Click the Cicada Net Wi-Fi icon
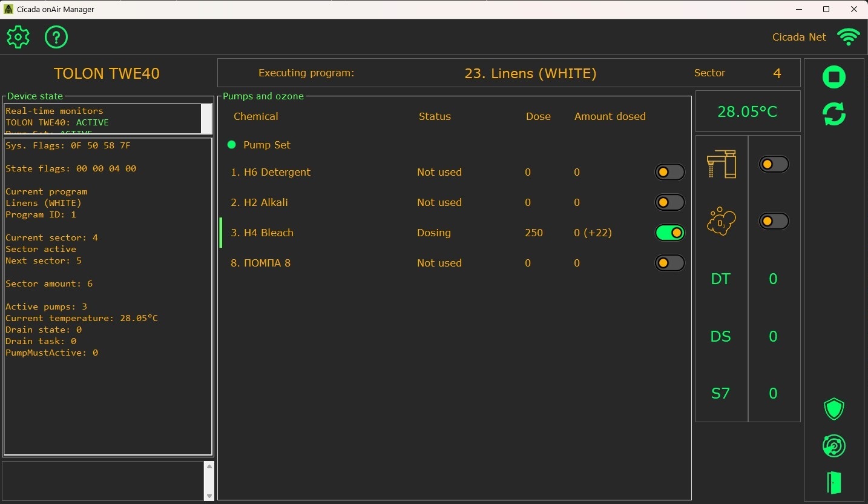868x504 pixels. pyautogui.click(x=849, y=37)
